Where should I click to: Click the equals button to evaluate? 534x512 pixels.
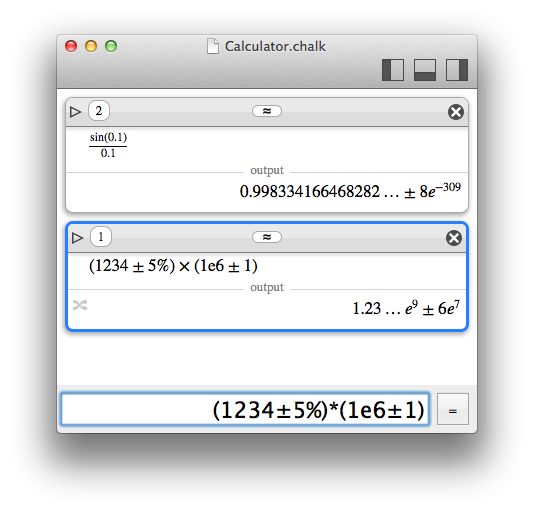[x=453, y=409]
